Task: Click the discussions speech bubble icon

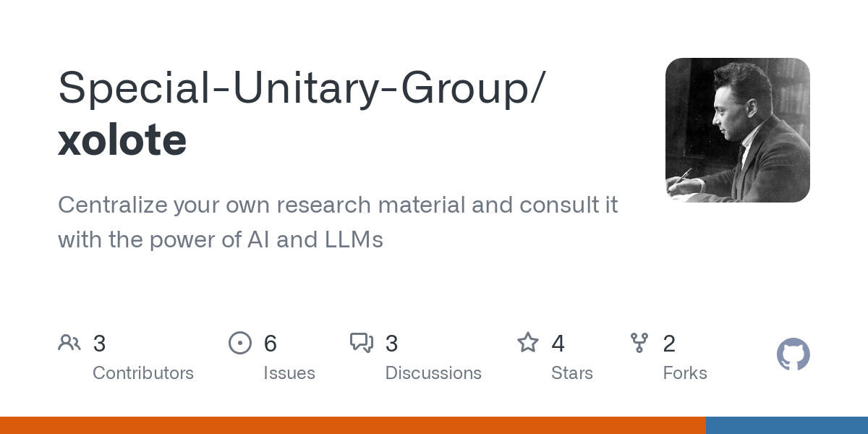Action: [361, 342]
